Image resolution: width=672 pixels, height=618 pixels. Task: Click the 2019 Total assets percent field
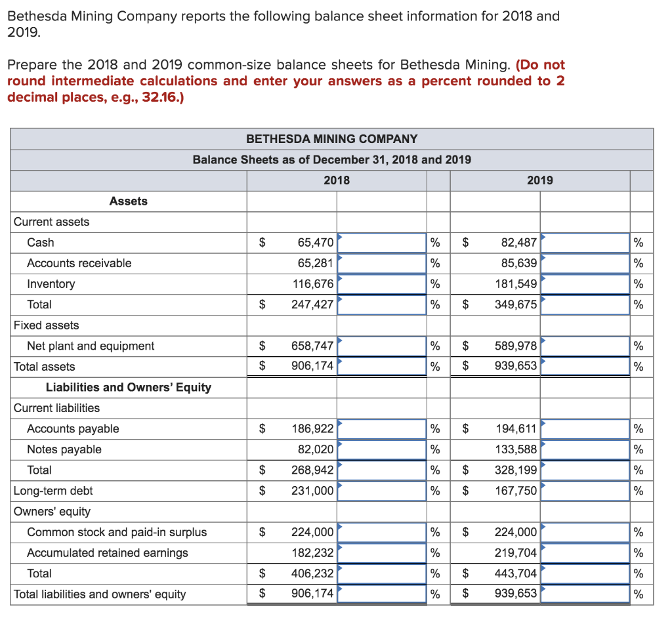(x=585, y=367)
